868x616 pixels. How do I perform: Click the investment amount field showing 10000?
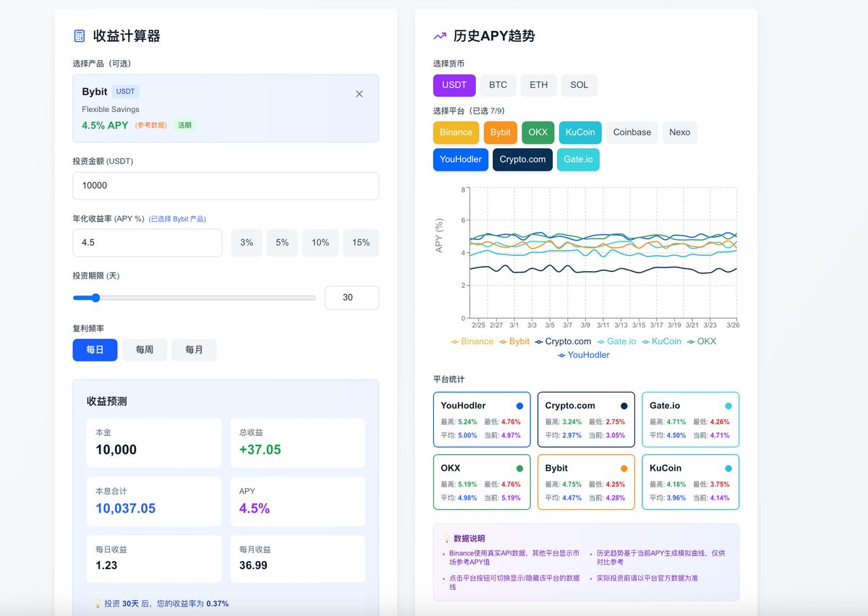coord(226,186)
